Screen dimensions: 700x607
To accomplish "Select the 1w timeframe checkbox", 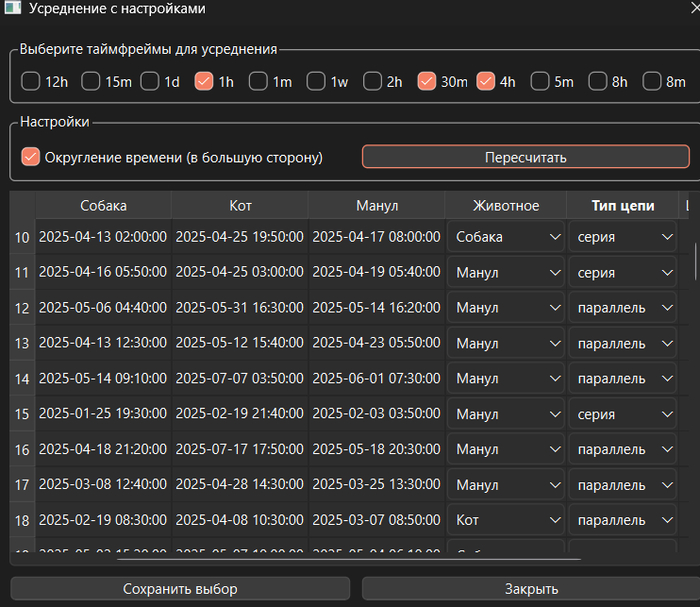I will (x=316, y=82).
